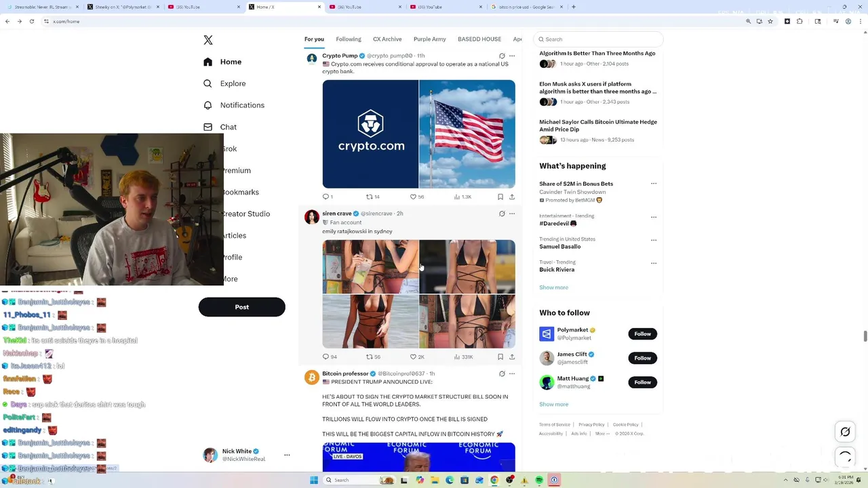Switch to the BASEDD HOUSE tab

(x=479, y=39)
